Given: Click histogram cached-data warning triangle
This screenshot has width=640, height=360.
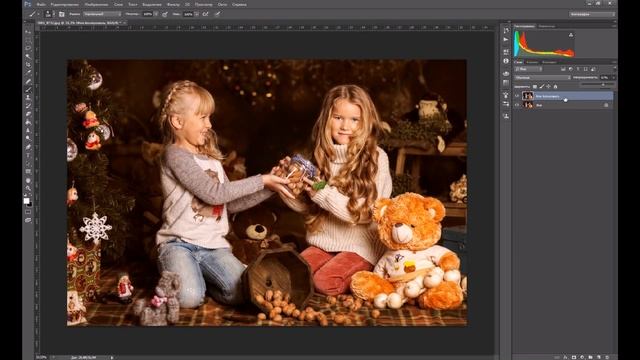Looking at the screenshot, I should [x=571, y=35].
